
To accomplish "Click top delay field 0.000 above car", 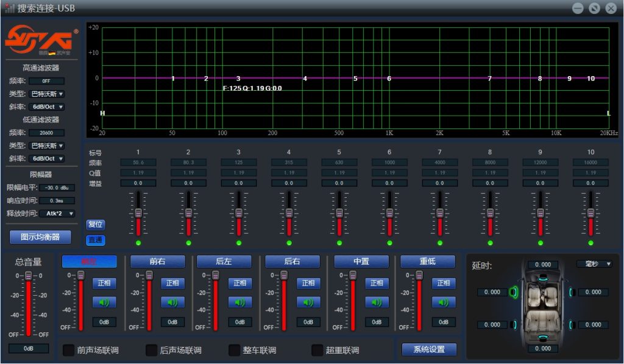I will pyautogui.click(x=543, y=265).
